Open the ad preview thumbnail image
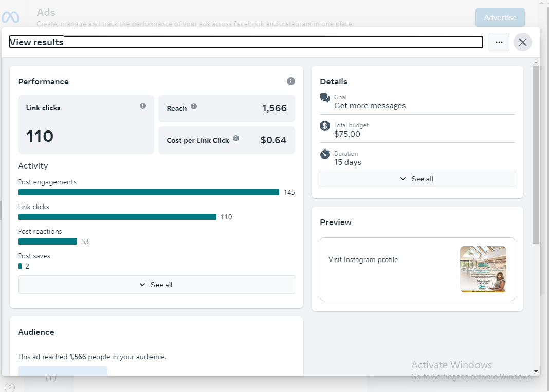 point(483,269)
